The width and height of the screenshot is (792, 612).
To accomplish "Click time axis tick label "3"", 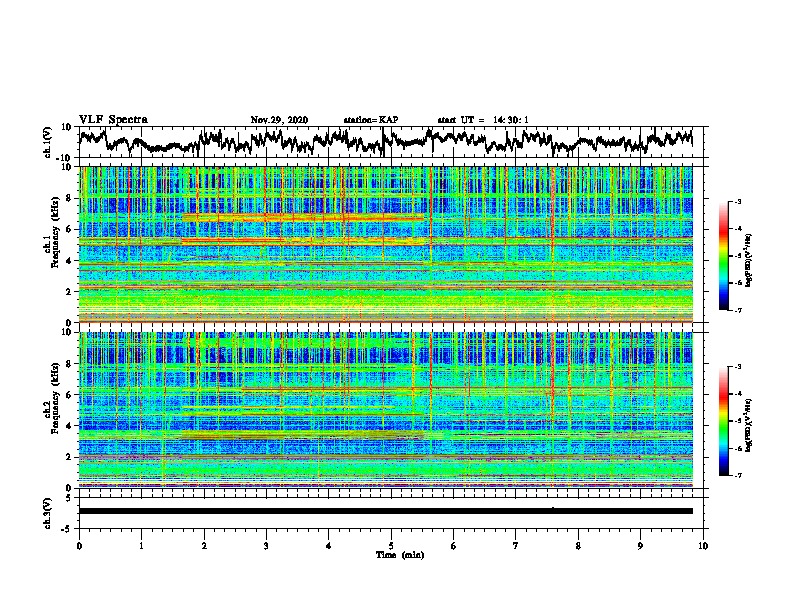I will pos(266,546).
